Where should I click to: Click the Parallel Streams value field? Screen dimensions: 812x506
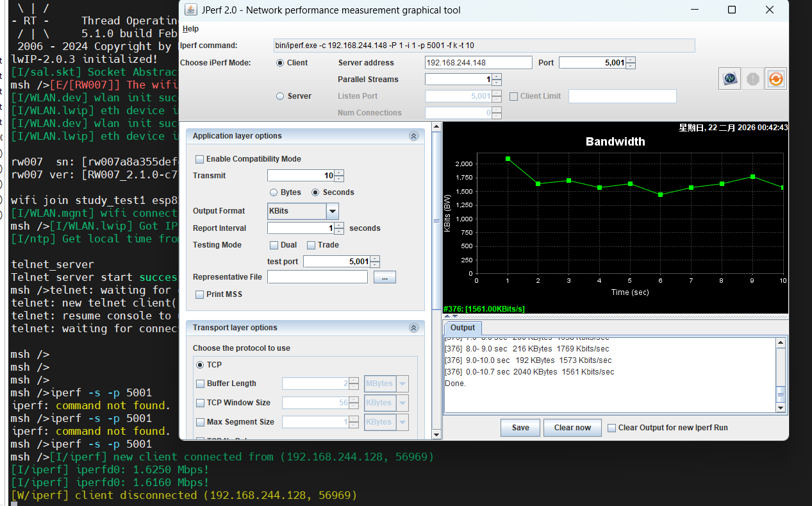pos(458,80)
